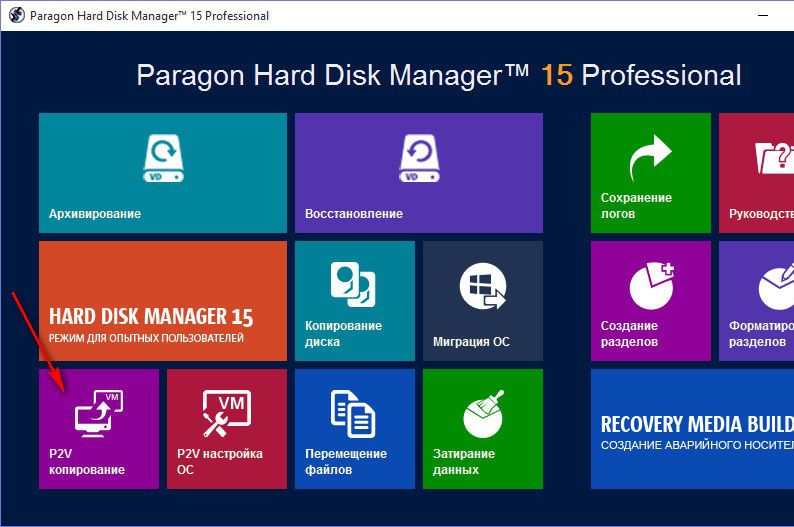Click the 'Восстановление' text label
Screen dimensions: 794x527
tap(354, 214)
